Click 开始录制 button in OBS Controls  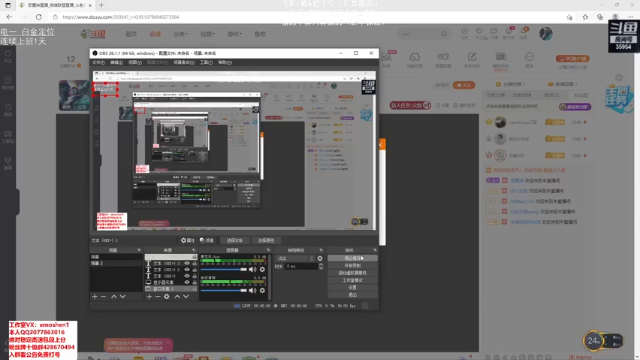point(353,265)
